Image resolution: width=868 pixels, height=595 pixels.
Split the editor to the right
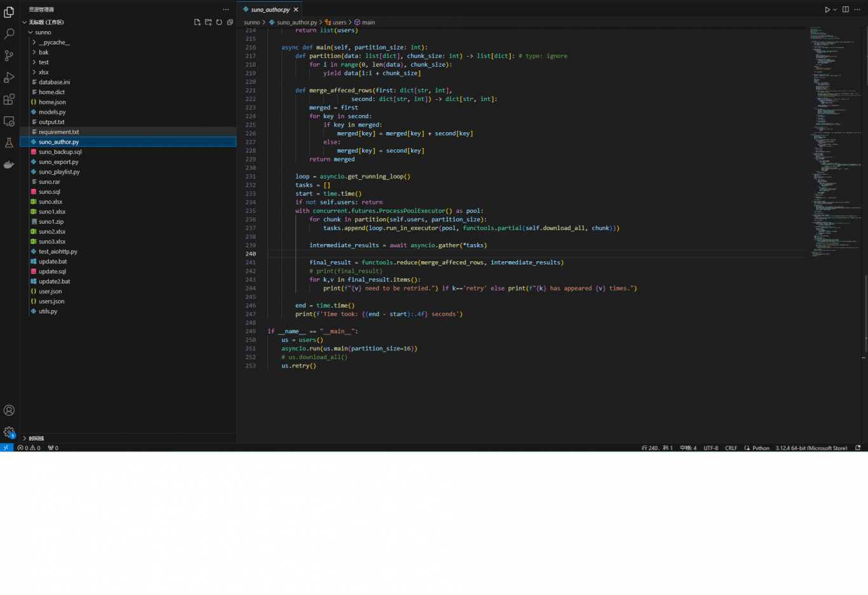846,10
